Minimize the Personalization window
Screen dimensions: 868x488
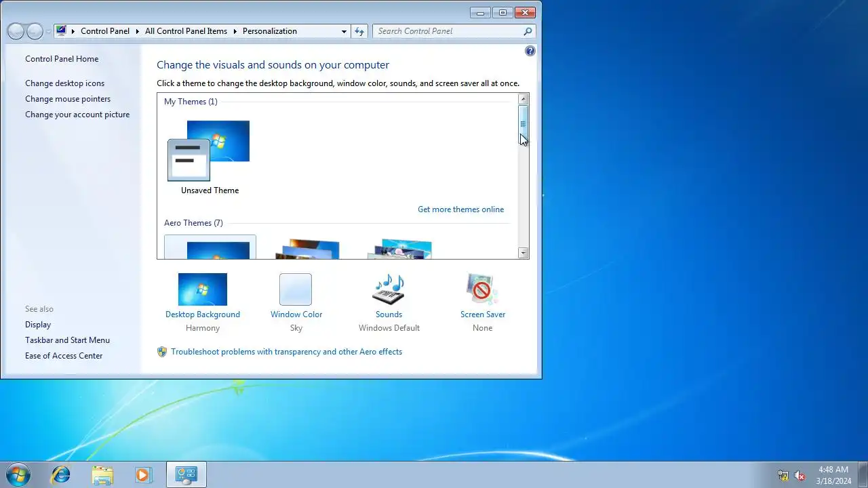480,12
